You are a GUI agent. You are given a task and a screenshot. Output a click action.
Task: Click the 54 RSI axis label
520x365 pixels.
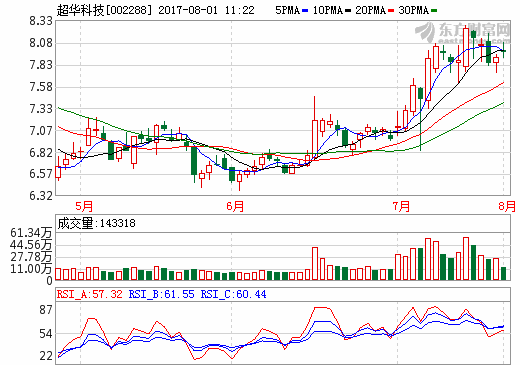(46, 334)
